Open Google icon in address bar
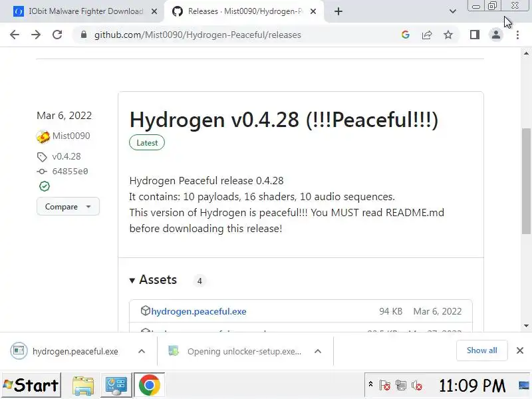This screenshot has width=532, height=399. click(405, 35)
